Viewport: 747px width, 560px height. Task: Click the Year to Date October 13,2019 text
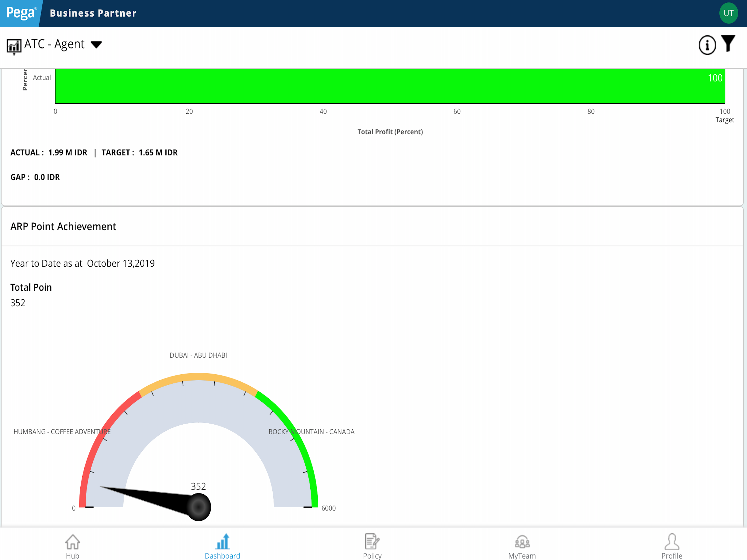tap(82, 263)
